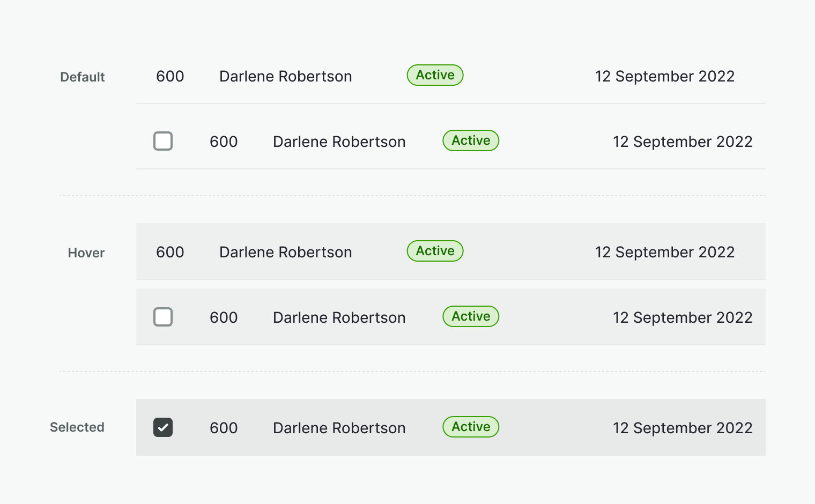
Task: Click the Active badge in the checkbox-less Default row
Action: pyautogui.click(x=435, y=75)
